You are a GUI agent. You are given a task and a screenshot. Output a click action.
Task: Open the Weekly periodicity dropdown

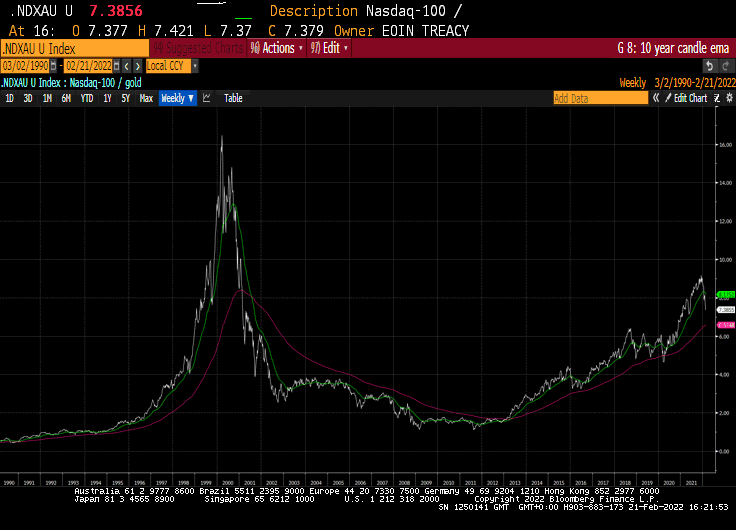pos(177,98)
